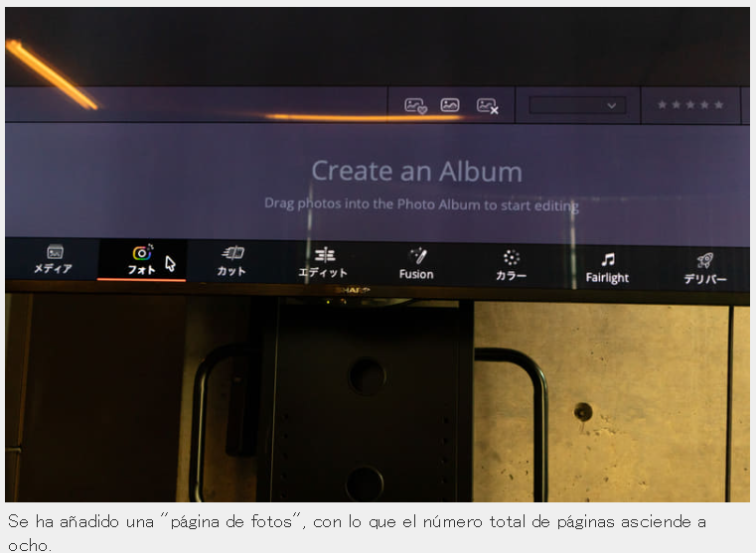Screen dimensions: 756x553
Task: Open the メディア (Media) page
Action: 53,260
